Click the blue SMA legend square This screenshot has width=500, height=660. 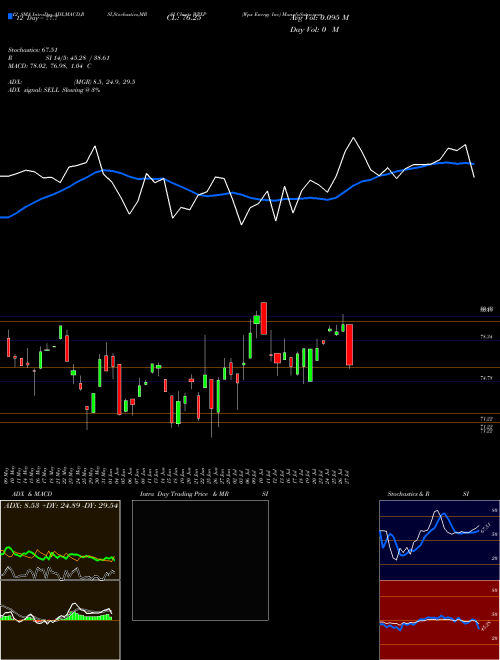pos(10,16)
